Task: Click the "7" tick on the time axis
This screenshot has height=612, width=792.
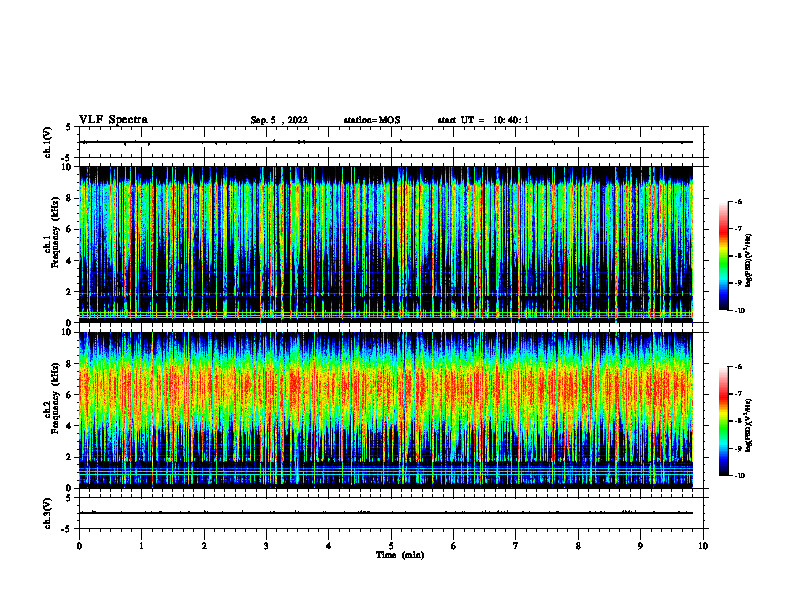Action: coord(516,546)
